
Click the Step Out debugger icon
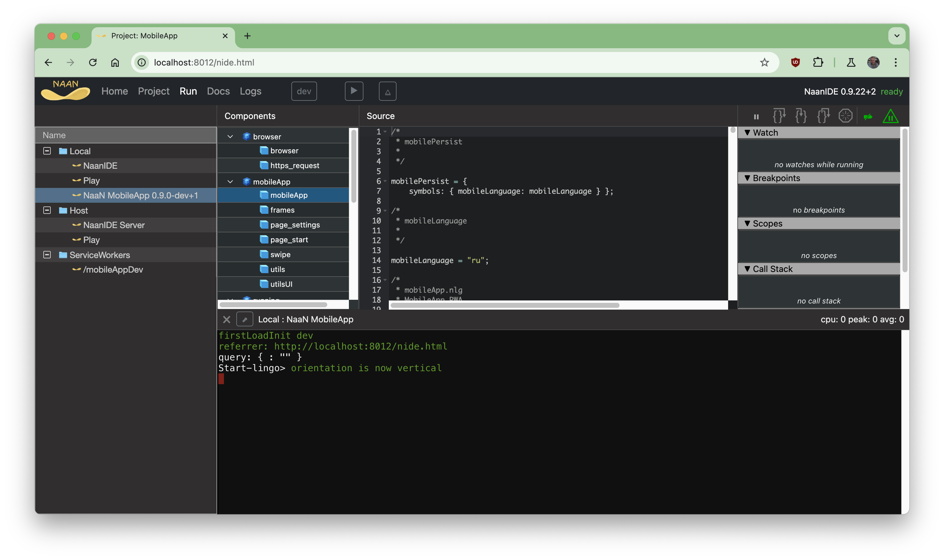[824, 116]
